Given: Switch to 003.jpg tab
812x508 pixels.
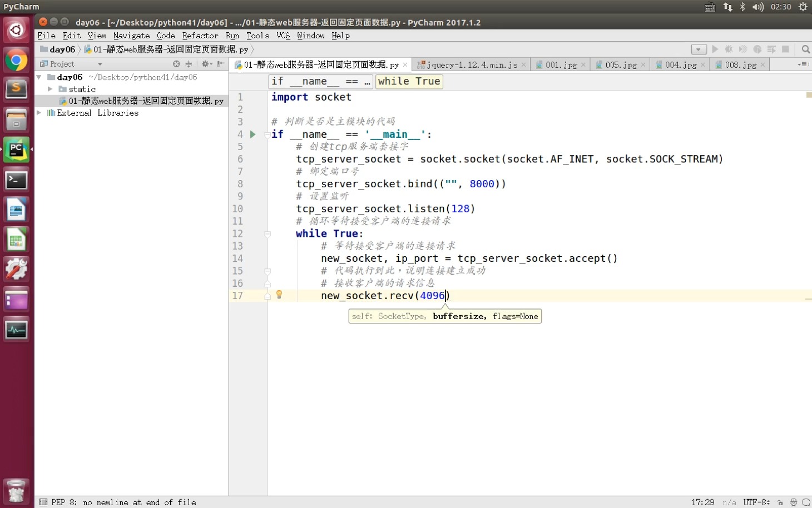Looking at the screenshot, I should [740, 65].
